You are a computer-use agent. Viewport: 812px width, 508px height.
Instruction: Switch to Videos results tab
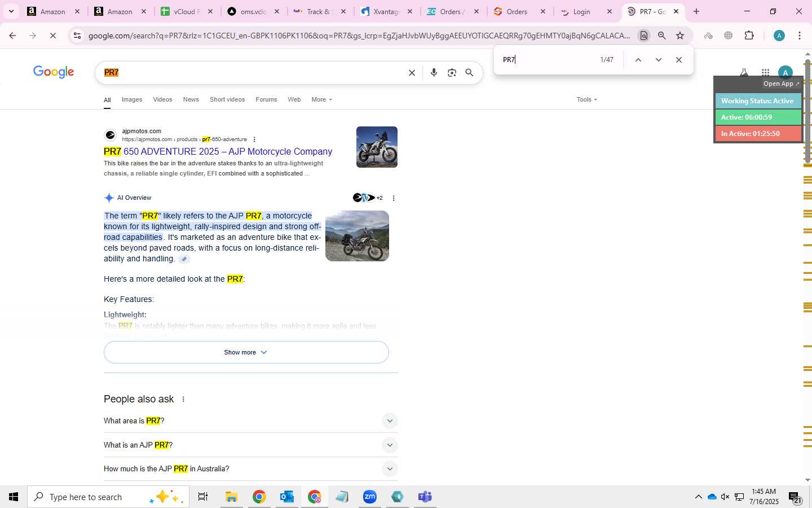(x=162, y=99)
